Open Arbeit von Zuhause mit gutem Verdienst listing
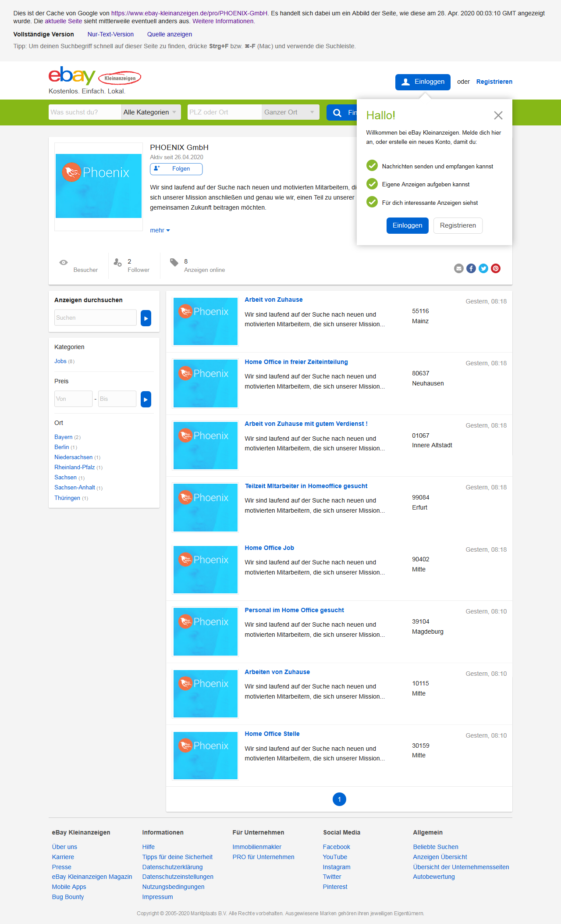The image size is (561, 924). point(306,424)
